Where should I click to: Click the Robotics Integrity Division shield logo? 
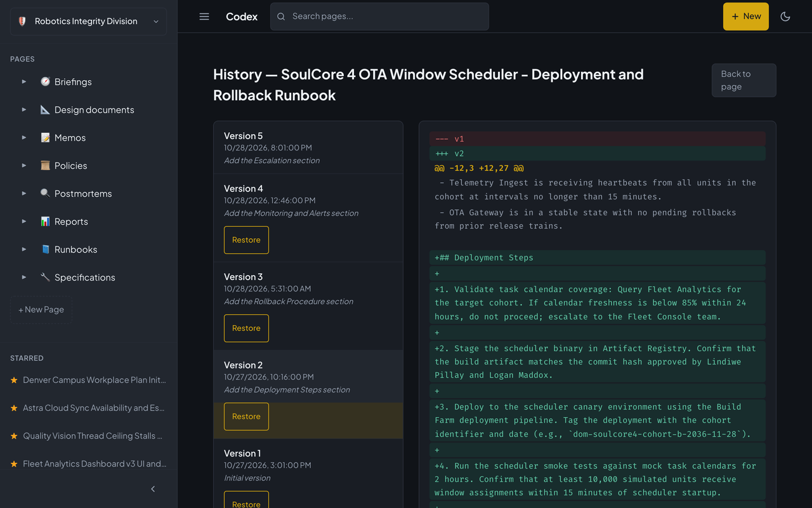tap(22, 22)
